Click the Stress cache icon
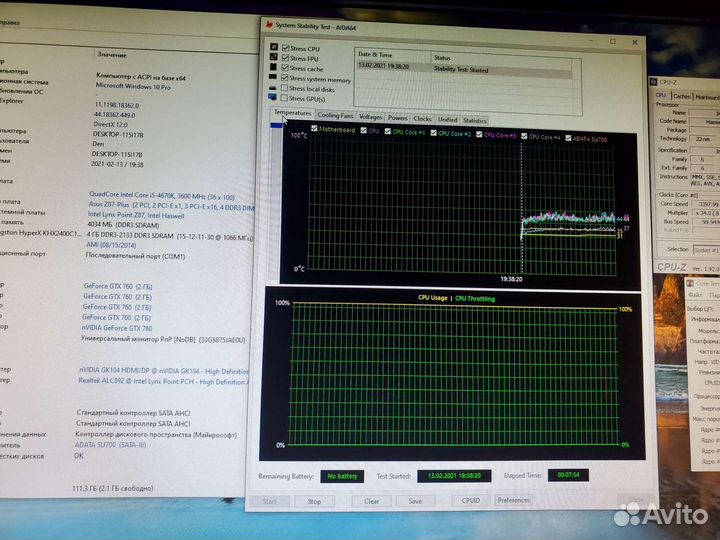This screenshot has height=540, width=720. (274, 67)
